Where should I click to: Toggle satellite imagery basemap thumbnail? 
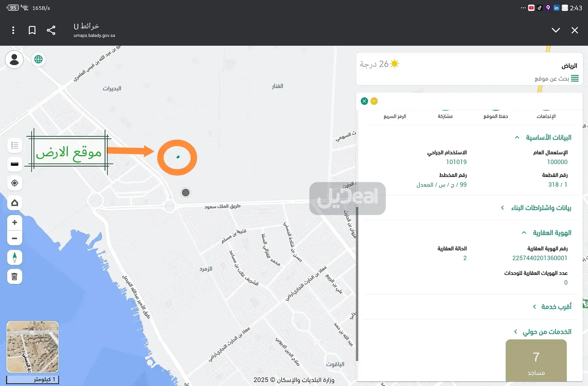[x=33, y=347]
